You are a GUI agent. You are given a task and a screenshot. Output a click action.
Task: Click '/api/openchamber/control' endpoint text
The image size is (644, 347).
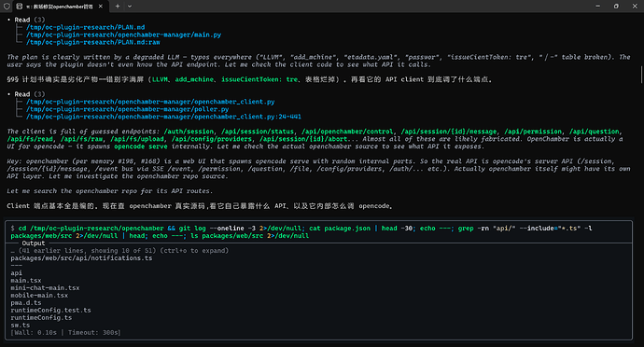point(347,132)
